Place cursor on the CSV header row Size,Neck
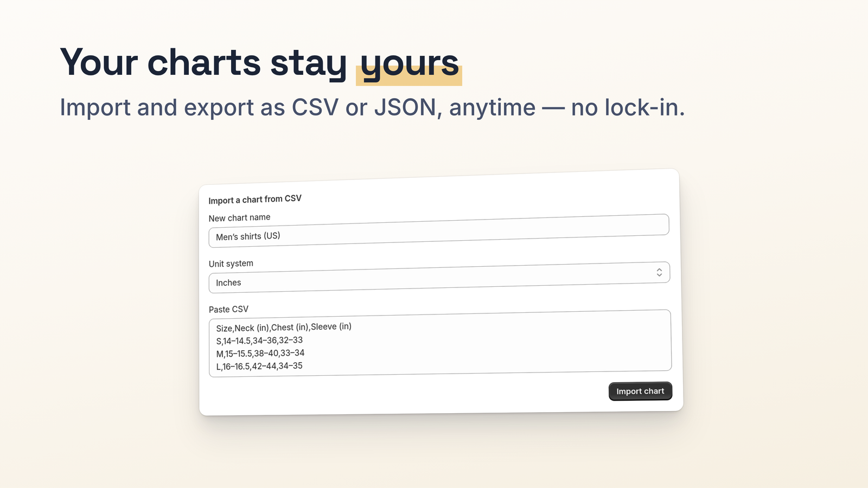Image resolution: width=868 pixels, height=488 pixels. [x=284, y=328]
